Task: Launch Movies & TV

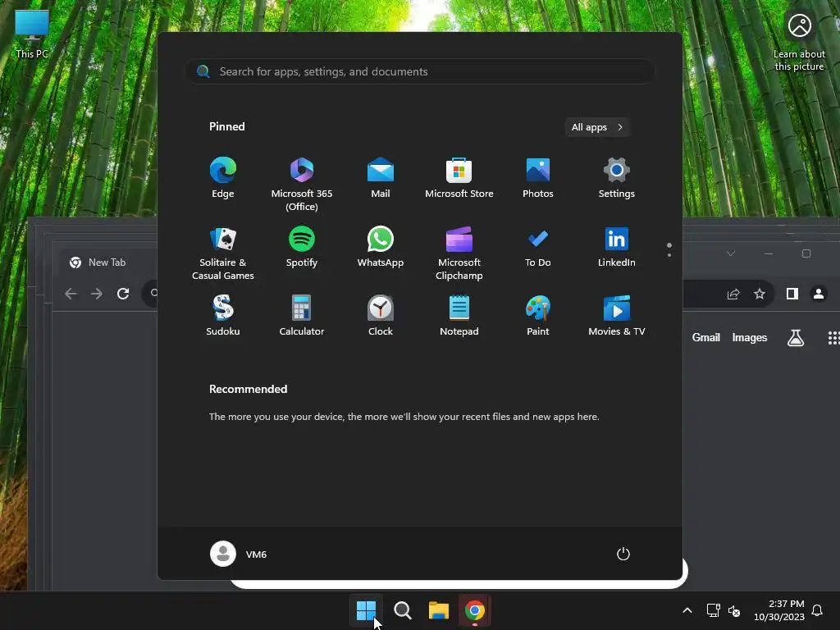Action: (x=617, y=316)
